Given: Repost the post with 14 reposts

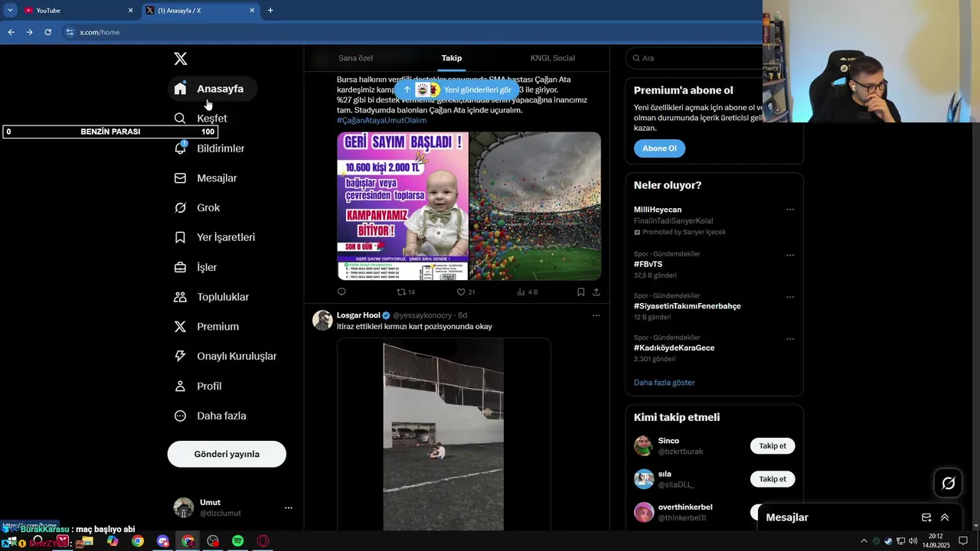Looking at the screenshot, I should 406,292.
